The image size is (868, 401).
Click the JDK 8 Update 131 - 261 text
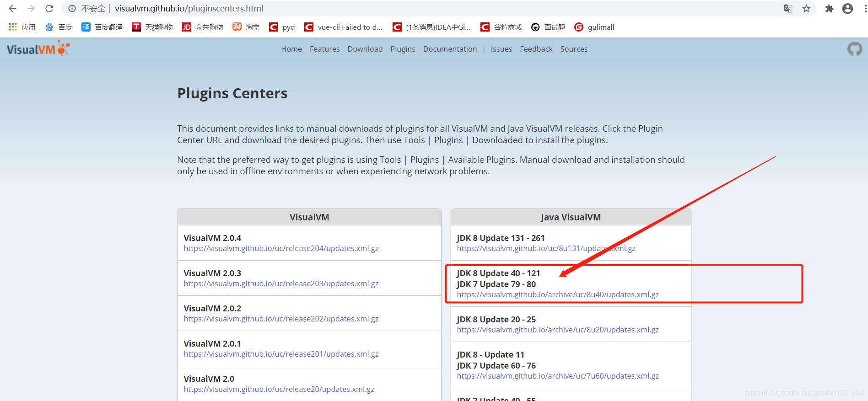coord(501,238)
